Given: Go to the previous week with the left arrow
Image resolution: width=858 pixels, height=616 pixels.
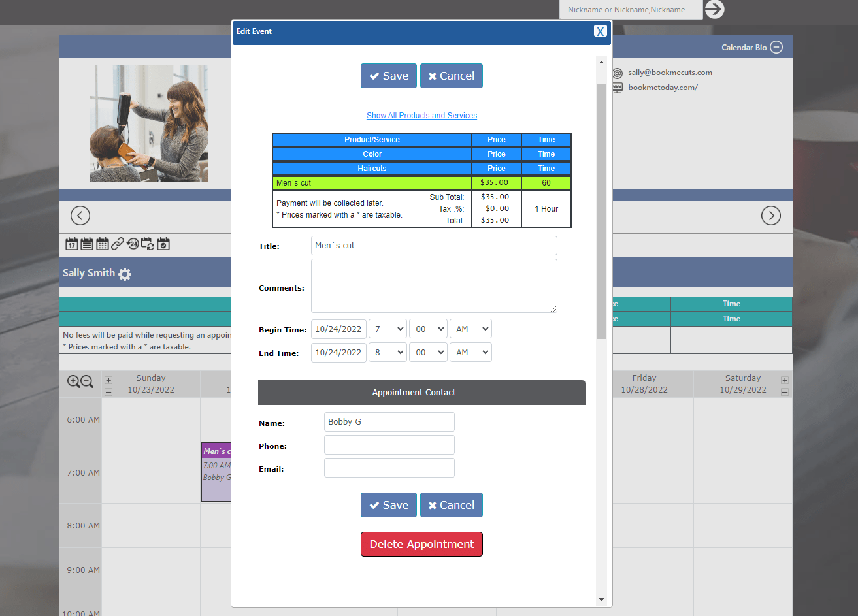Looking at the screenshot, I should click(80, 216).
